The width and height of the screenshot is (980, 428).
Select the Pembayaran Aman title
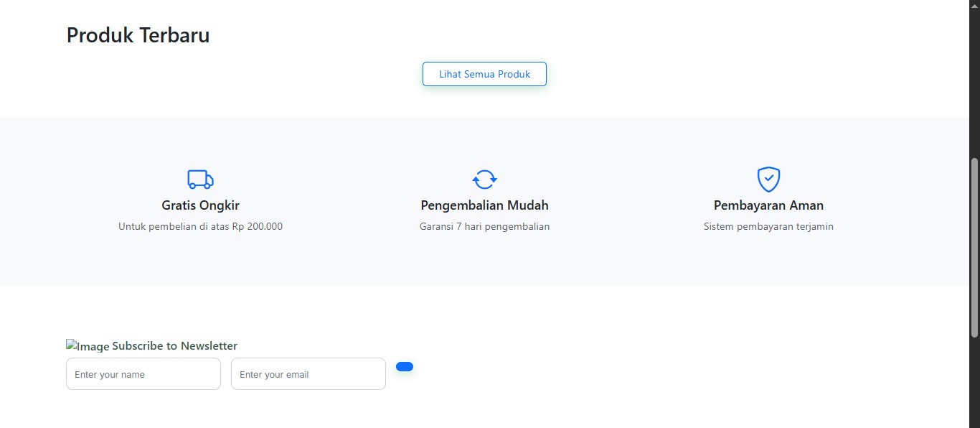tap(768, 205)
